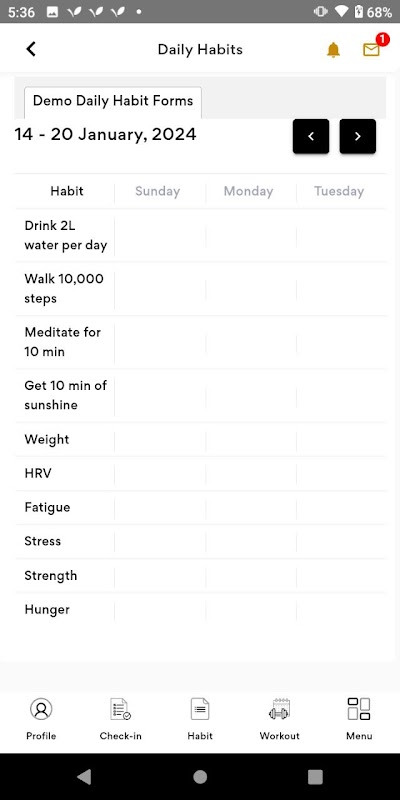Tap Monday cell for Walk 10,000 steps
400x800 pixels.
pos(251,289)
